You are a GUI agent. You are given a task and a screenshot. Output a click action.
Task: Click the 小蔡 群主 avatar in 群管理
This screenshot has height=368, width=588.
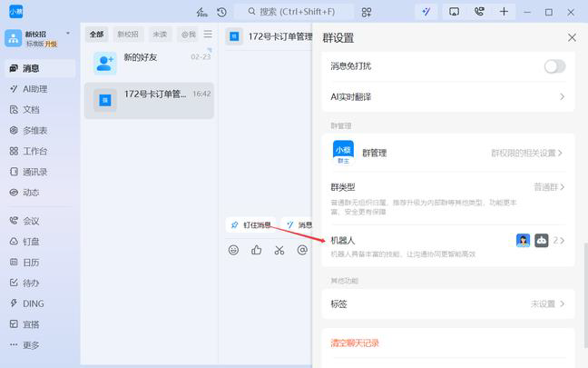click(x=343, y=153)
